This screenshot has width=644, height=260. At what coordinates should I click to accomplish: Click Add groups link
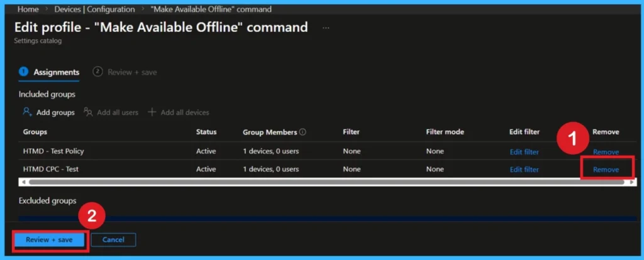(55, 112)
